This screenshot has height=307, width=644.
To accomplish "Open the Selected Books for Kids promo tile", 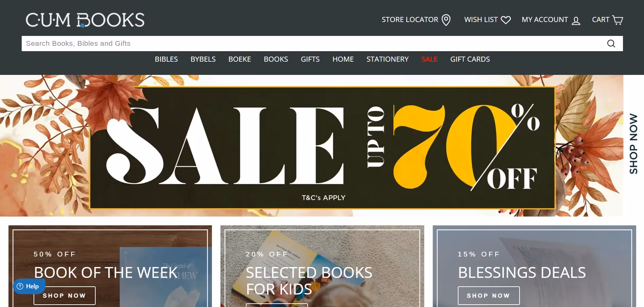I will tap(322, 266).
